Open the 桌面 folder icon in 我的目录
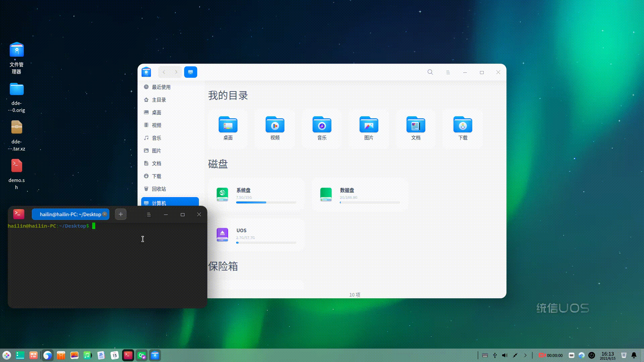Viewport: 644px width, 362px height. click(228, 125)
